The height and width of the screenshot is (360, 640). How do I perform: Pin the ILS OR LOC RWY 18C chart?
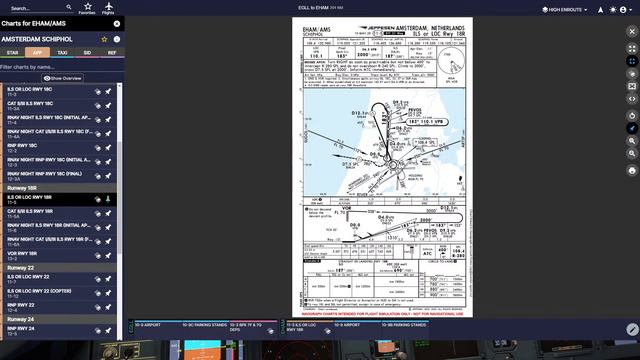click(x=108, y=92)
